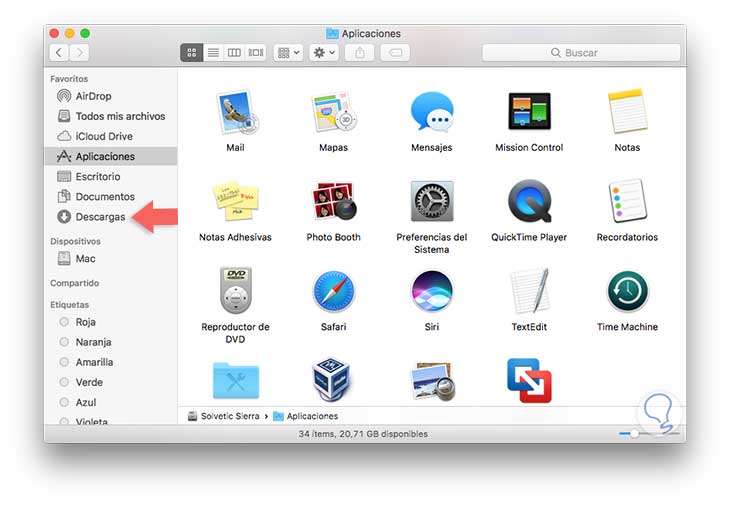Open the Notas app
730x505 pixels.
[627, 112]
